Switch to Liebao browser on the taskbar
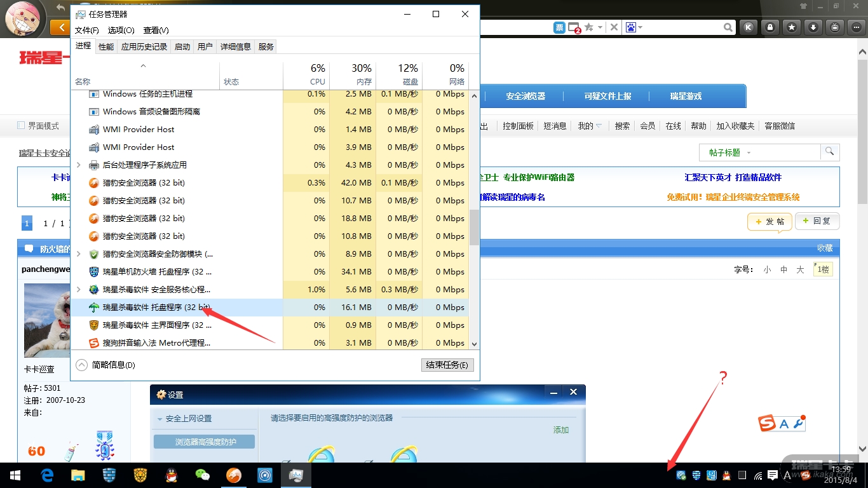Viewport: 868px width, 488px height. 234,475
